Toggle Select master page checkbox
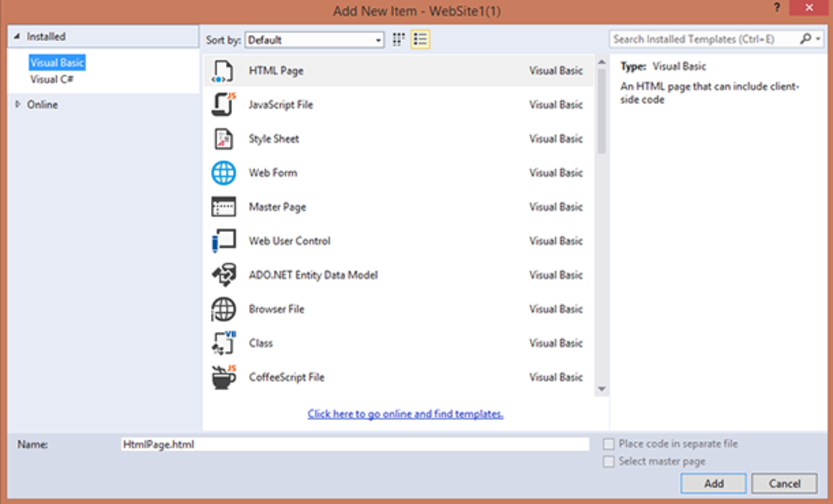Screen dimensions: 833x504 coord(609,461)
